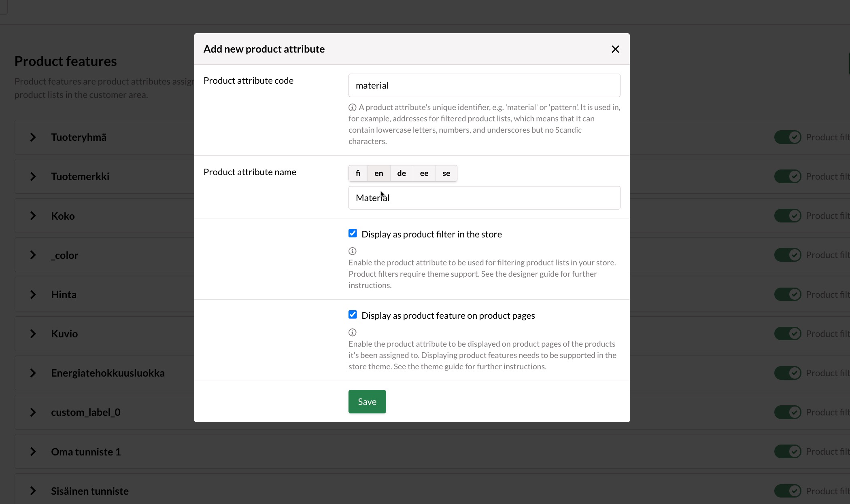Viewport: 850px width, 504px height.
Task: Switch to the de language tab
Action: (x=401, y=173)
